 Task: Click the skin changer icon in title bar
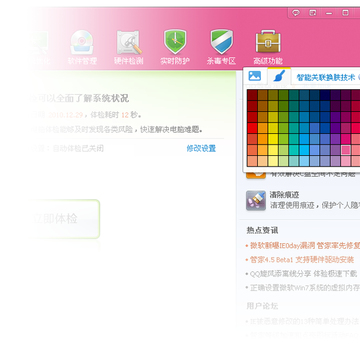[x=312, y=13]
